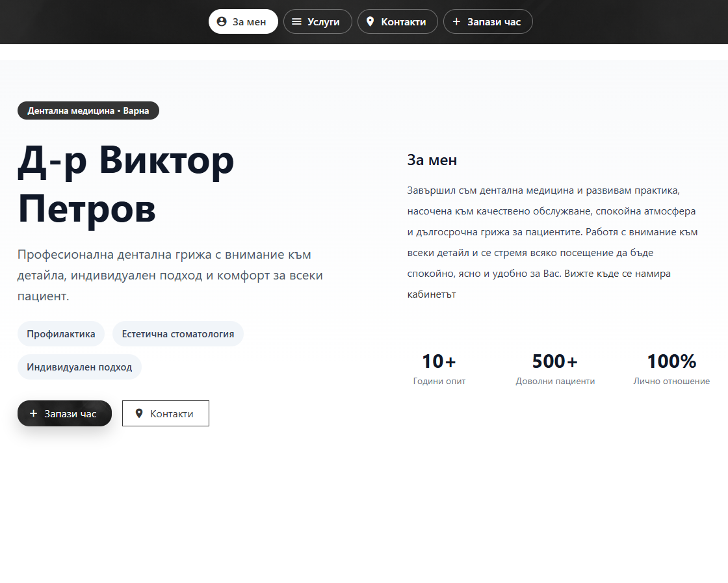Click the Естетична стоматология tag

point(178,333)
